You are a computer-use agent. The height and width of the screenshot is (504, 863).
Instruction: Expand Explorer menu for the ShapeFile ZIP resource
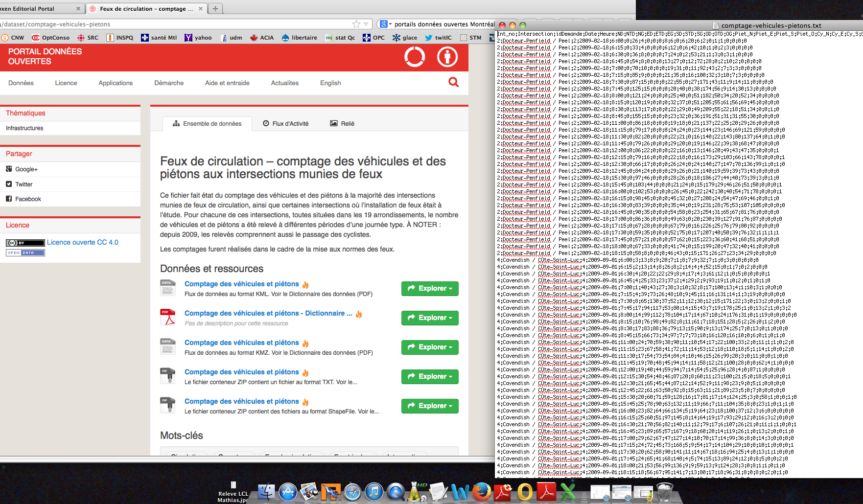click(429, 406)
